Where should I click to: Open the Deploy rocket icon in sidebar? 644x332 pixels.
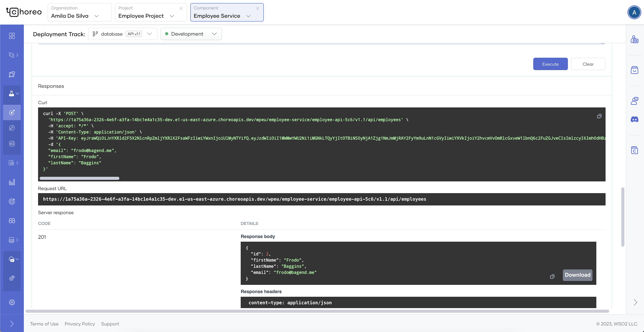[12, 74]
